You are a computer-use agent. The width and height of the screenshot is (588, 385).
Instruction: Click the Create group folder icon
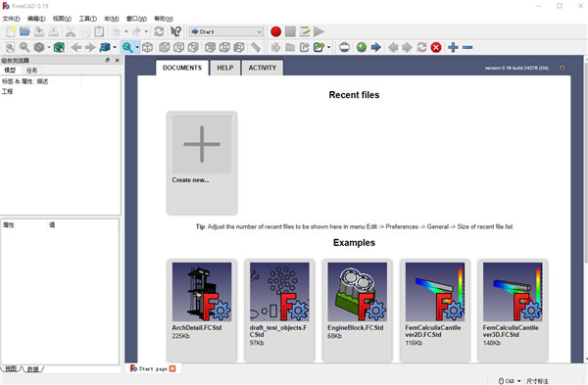(290, 47)
